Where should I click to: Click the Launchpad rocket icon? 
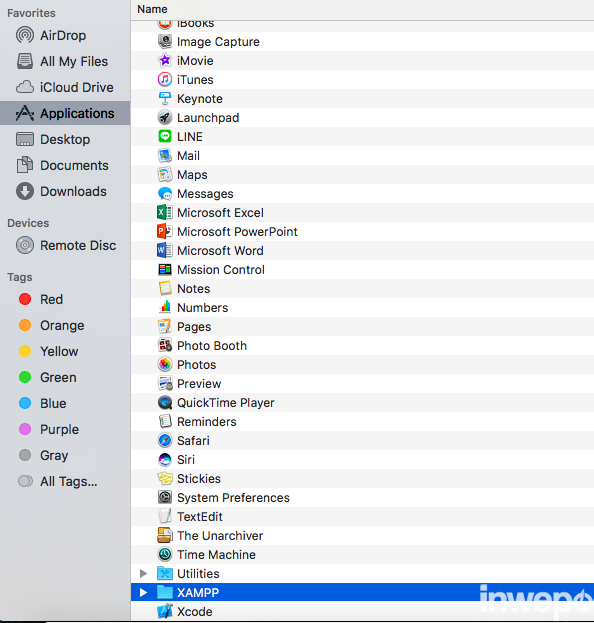click(165, 118)
